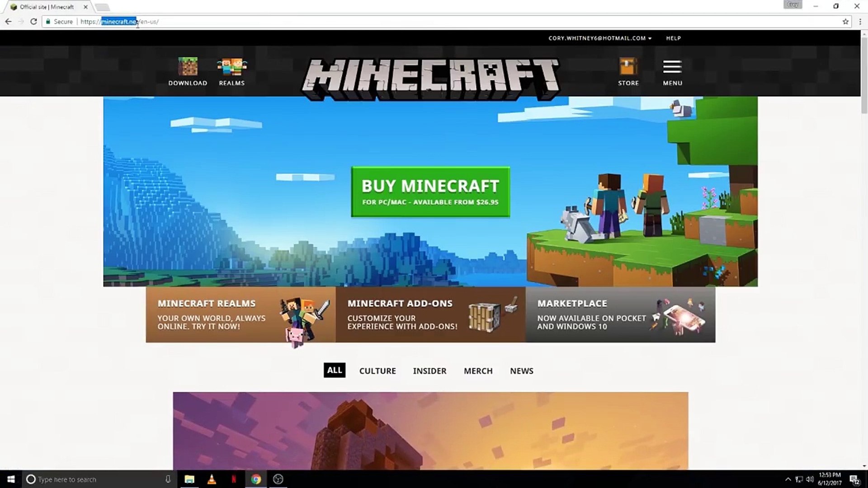Click the Official site Minecraft browser tab
Screen dimensions: 868x488
pos(47,7)
